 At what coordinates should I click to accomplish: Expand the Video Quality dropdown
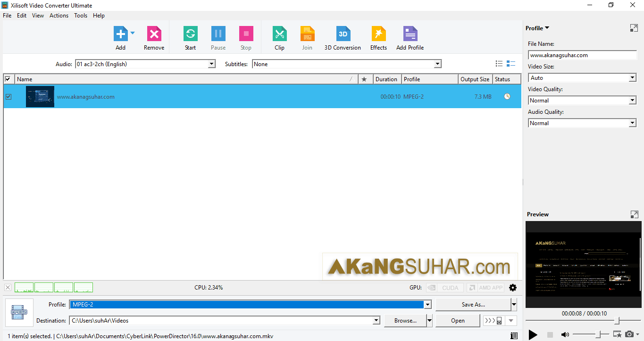tap(633, 101)
